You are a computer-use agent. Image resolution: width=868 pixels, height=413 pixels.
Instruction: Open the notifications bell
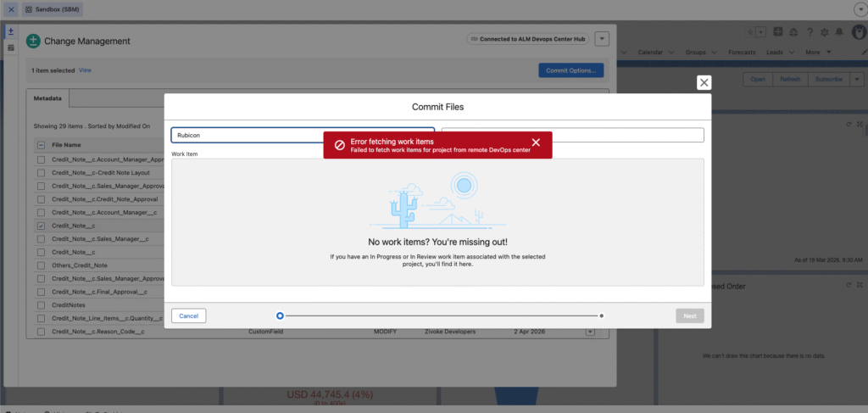[x=838, y=32]
